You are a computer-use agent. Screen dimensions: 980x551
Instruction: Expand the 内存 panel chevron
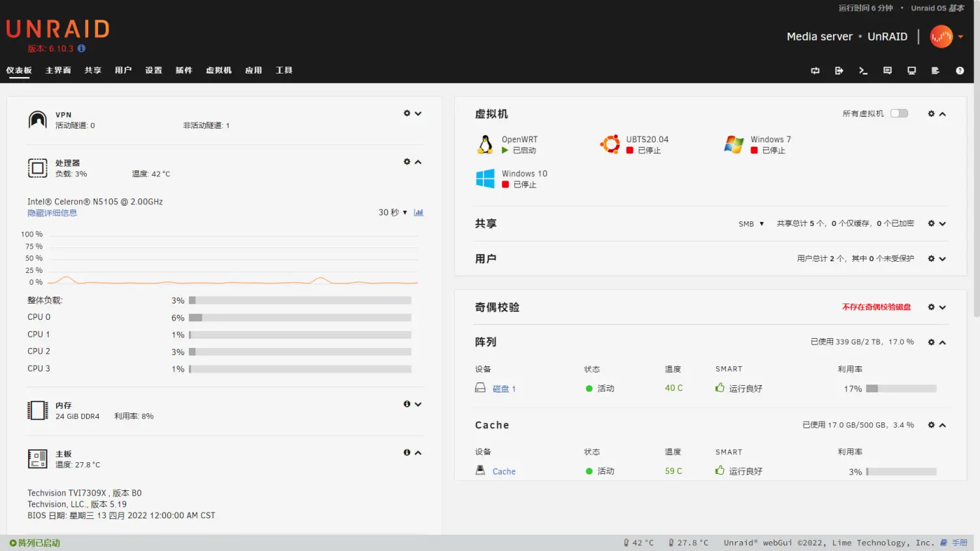pos(419,403)
